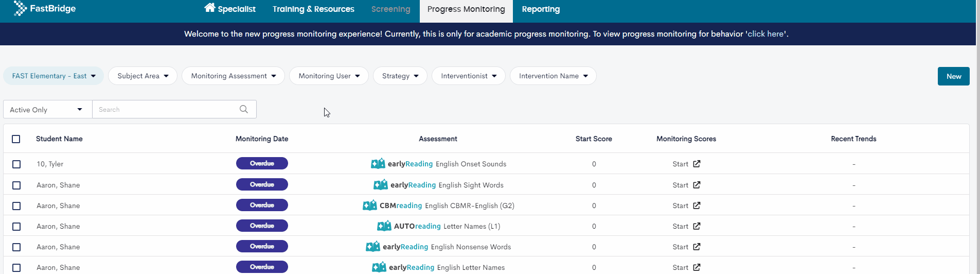980x274 pixels.
Task: Expand the Monitoring Assessment filter
Action: point(233,76)
